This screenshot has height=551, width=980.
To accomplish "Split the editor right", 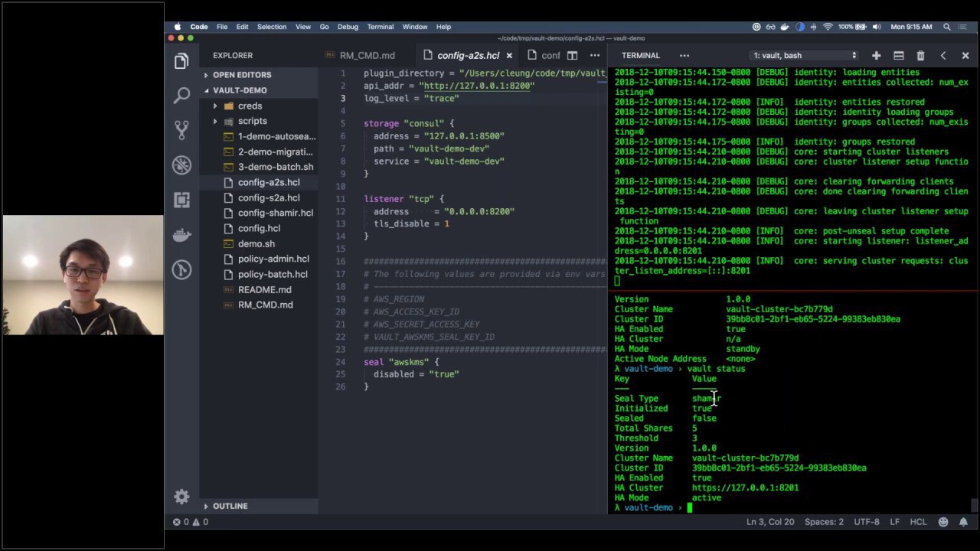I will tap(572, 55).
